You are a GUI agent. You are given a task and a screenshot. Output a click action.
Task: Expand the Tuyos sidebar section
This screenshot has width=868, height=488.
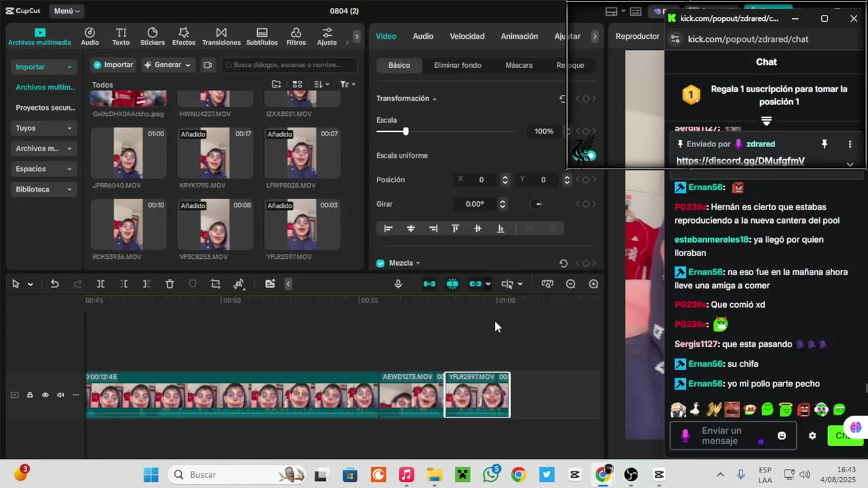[x=44, y=128]
